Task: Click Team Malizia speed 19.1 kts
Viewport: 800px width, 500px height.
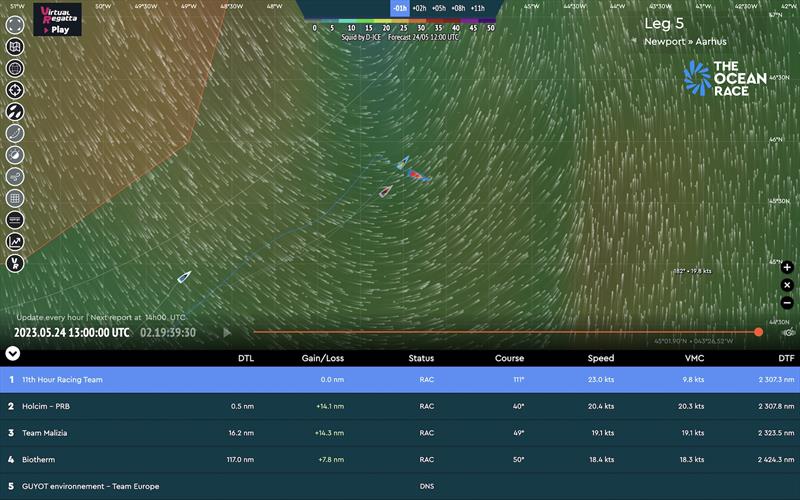Action: point(603,433)
